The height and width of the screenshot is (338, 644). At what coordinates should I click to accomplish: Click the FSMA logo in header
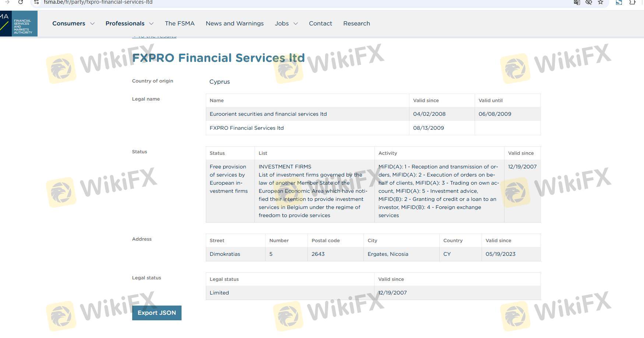pyautogui.click(x=18, y=24)
